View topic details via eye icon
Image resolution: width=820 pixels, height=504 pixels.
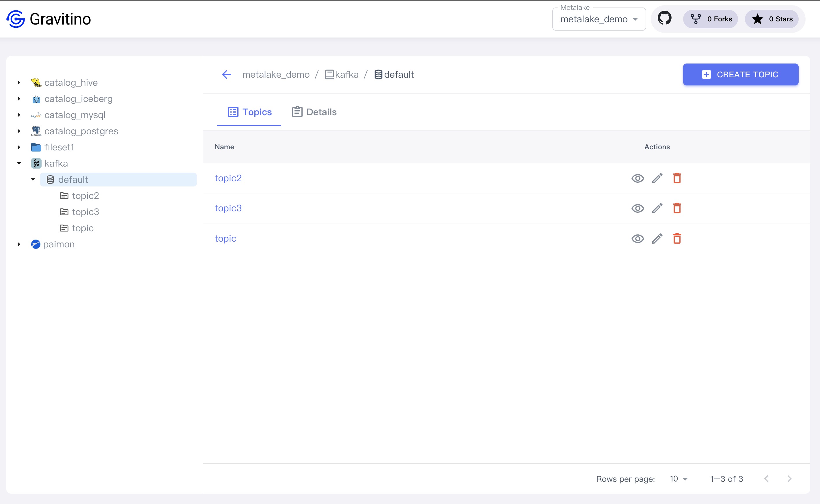[637, 239]
